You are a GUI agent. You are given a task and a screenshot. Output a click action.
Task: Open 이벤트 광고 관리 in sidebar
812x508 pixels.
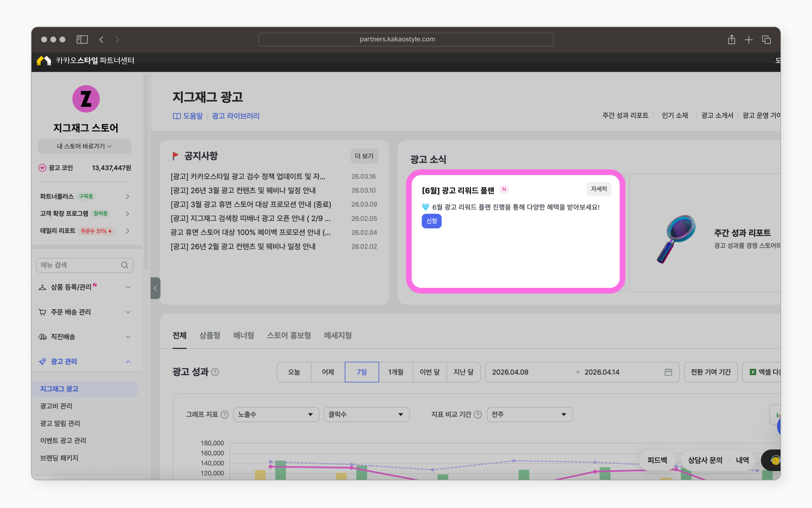pyautogui.click(x=63, y=441)
